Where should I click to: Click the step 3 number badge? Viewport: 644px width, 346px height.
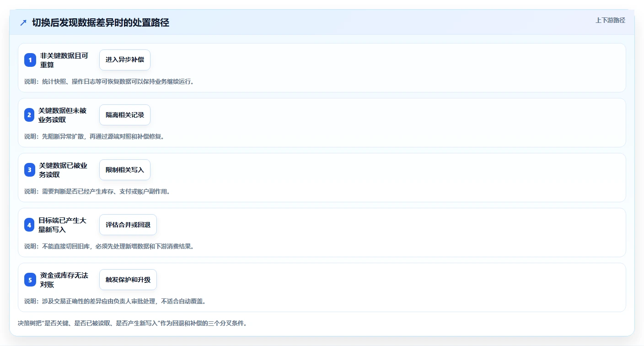(x=30, y=170)
